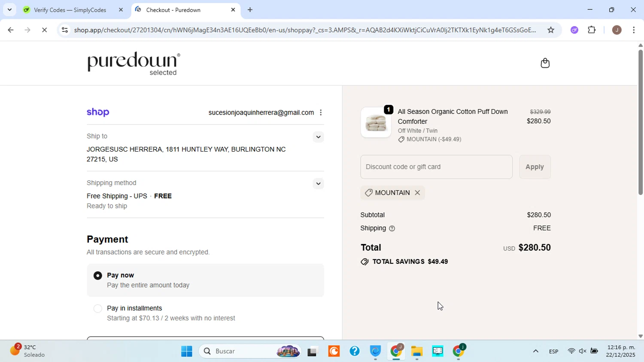Image resolution: width=644 pixels, height=362 pixels.
Task: Open the blue help question mark taskbar app
Action: click(x=354, y=352)
